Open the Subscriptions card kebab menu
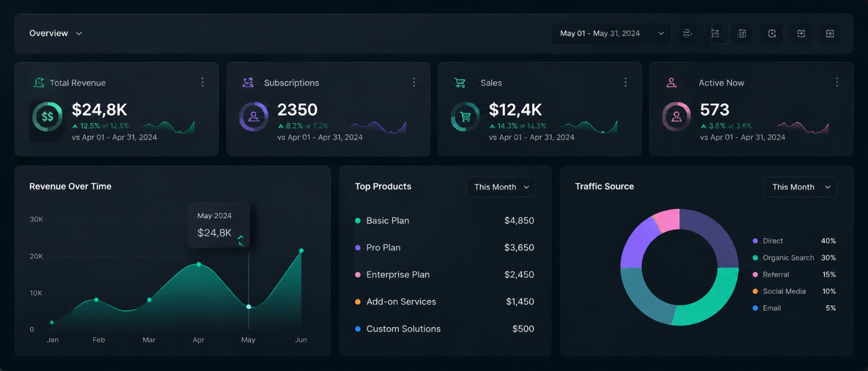The image size is (868, 371). tap(414, 82)
